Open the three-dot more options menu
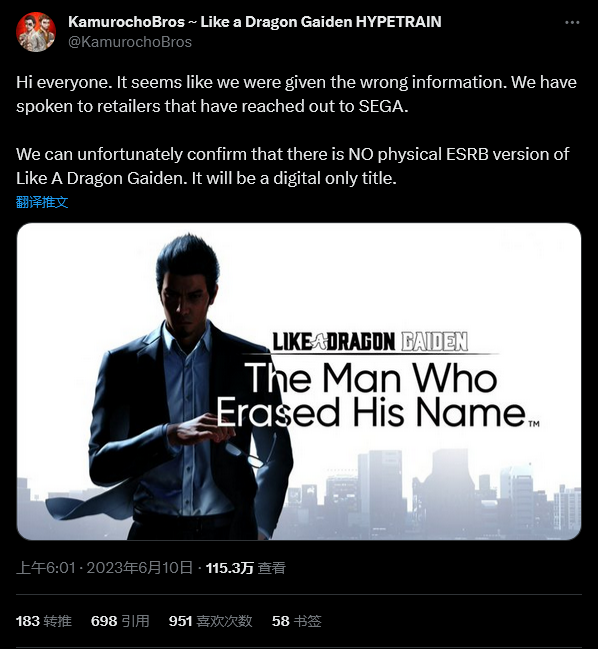This screenshot has width=598, height=649. click(572, 22)
